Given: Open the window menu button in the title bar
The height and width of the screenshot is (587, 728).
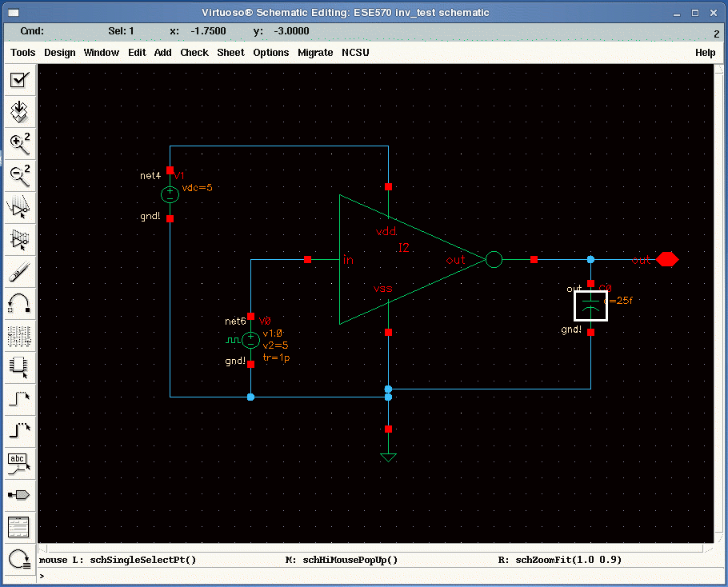Looking at the screenshot, I should [14, 13].
